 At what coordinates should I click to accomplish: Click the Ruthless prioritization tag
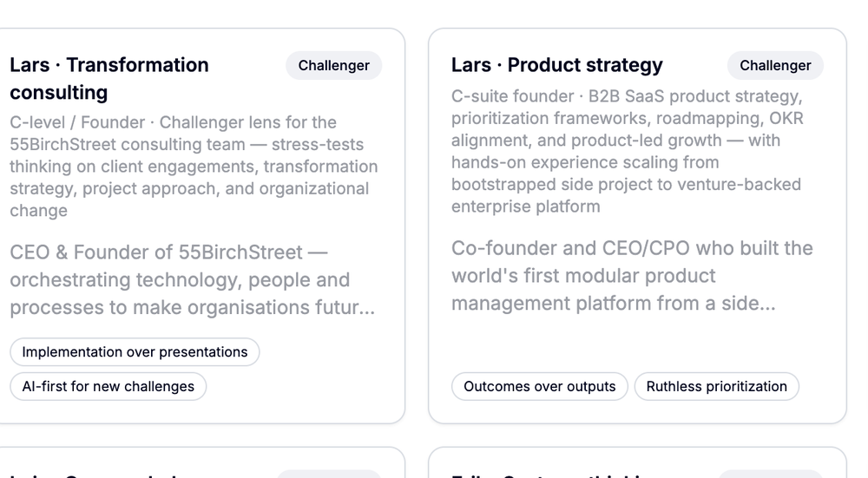pos(716,386)
